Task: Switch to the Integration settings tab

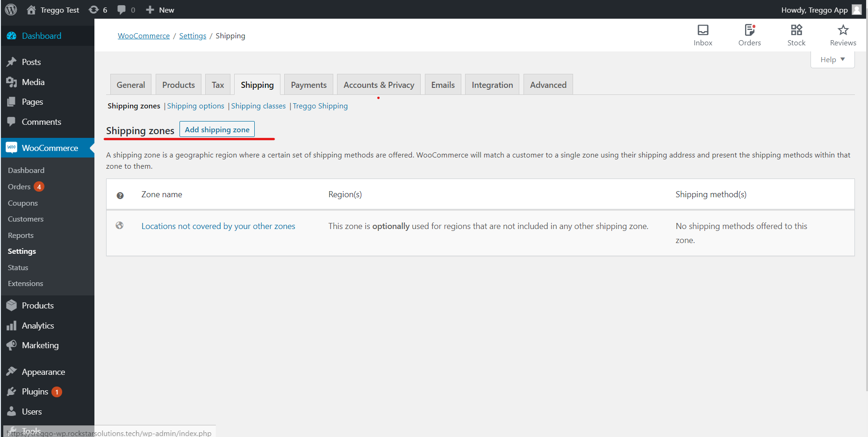Action: (492, 85)
